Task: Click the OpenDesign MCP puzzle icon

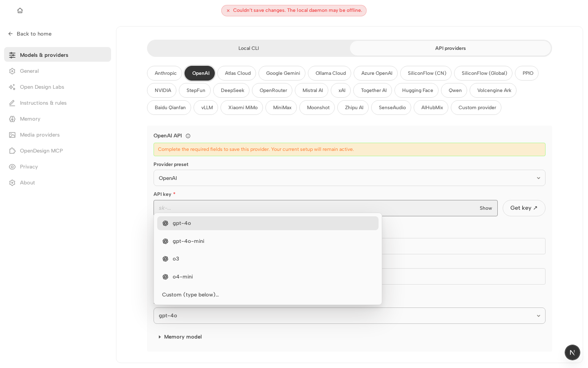Action: [12, 151]
